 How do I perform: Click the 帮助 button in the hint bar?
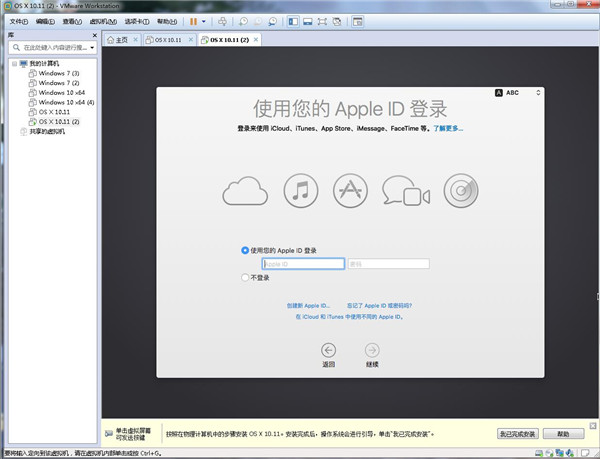point(563,434)
